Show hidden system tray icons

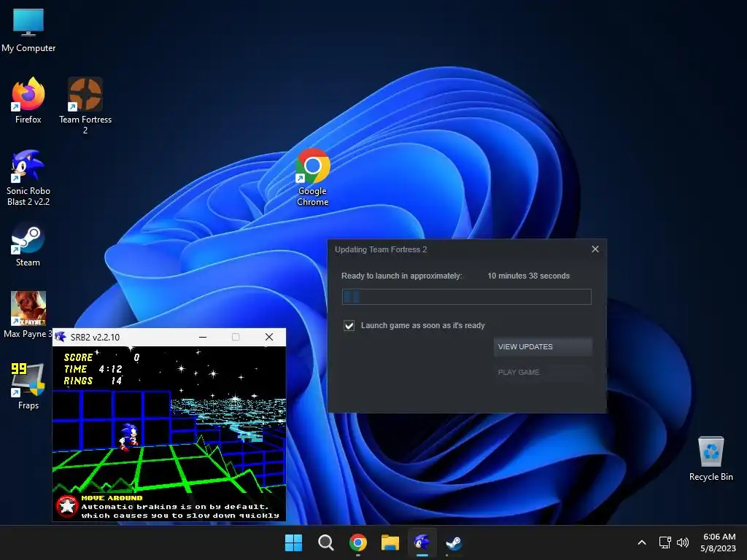(x=642, y=542)
